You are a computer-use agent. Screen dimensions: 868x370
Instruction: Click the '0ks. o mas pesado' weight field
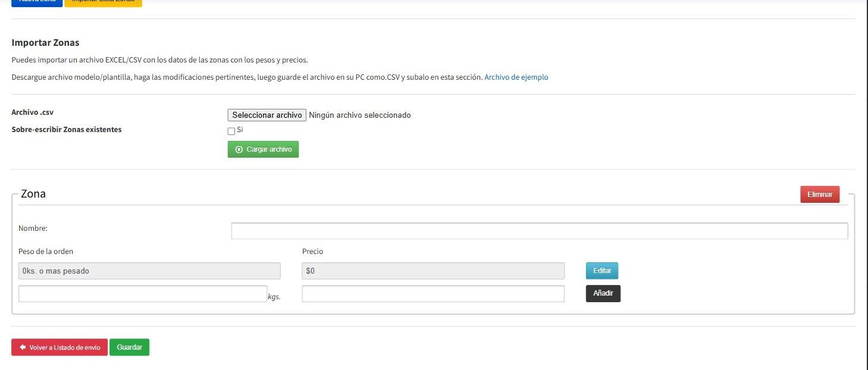pos(149,271)
